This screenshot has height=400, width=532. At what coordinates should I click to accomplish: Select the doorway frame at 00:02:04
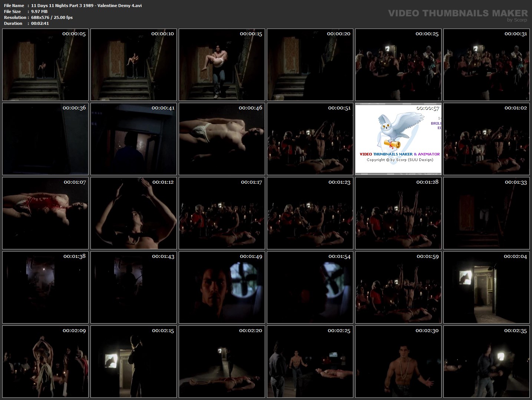coord(486,287)
